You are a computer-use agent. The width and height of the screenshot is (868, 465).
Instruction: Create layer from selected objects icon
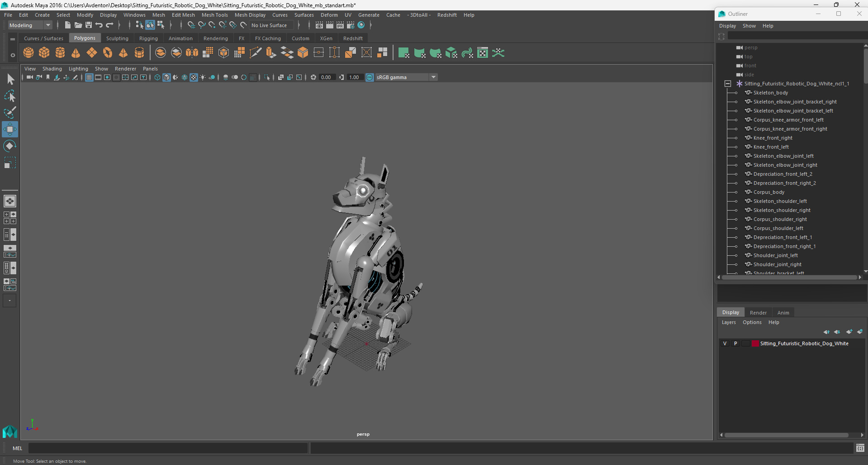tap(860, 332)
